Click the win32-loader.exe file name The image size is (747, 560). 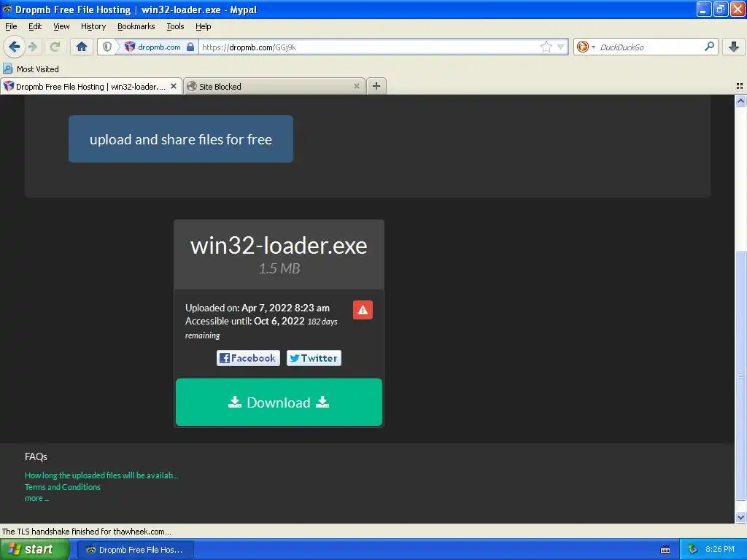pos(279,245)
